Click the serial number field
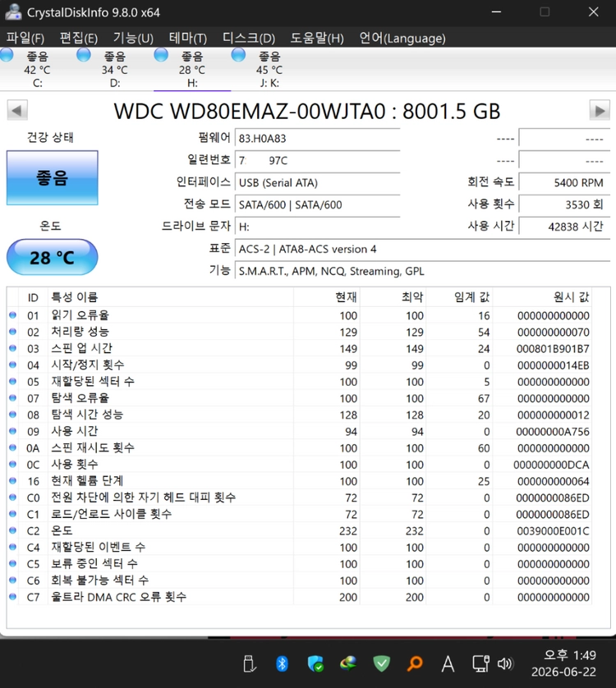616x688 pixels. (x=317, y=160)
